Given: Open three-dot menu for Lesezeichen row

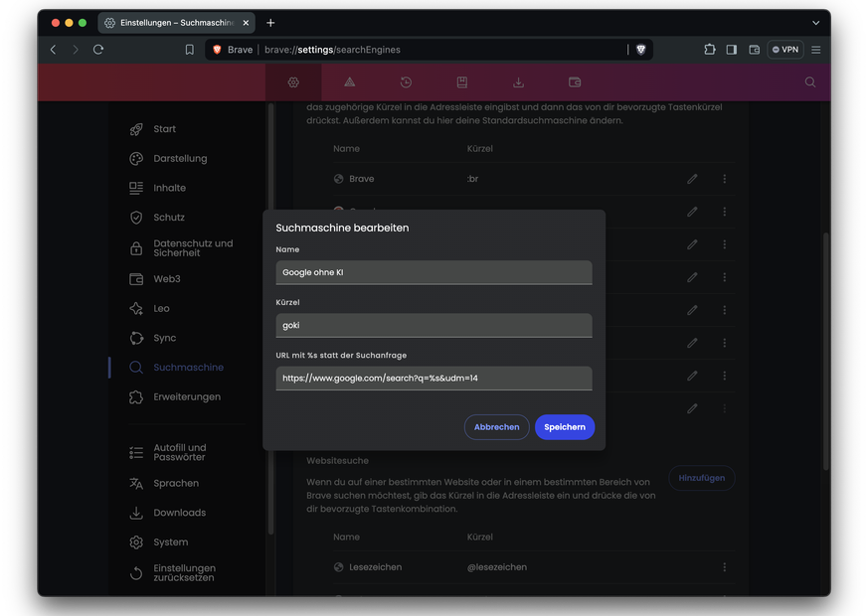Looking at the screenshot, I should 725,567.
